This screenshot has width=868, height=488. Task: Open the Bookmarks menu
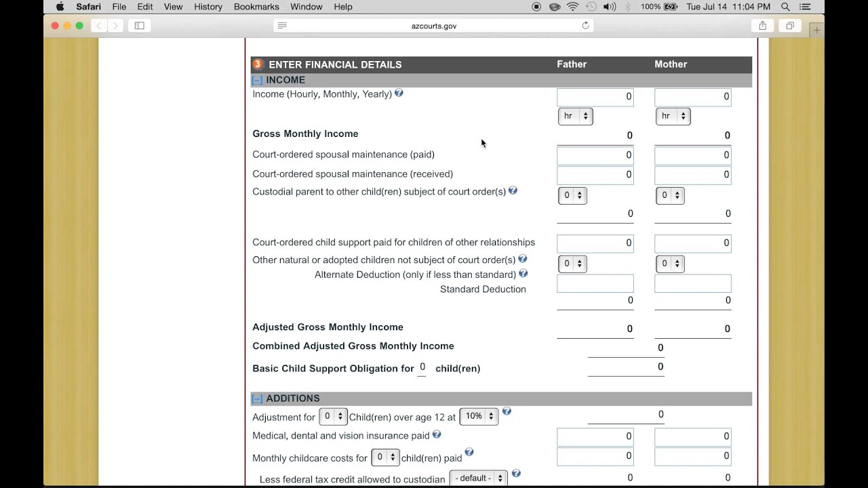coord(256,7)
